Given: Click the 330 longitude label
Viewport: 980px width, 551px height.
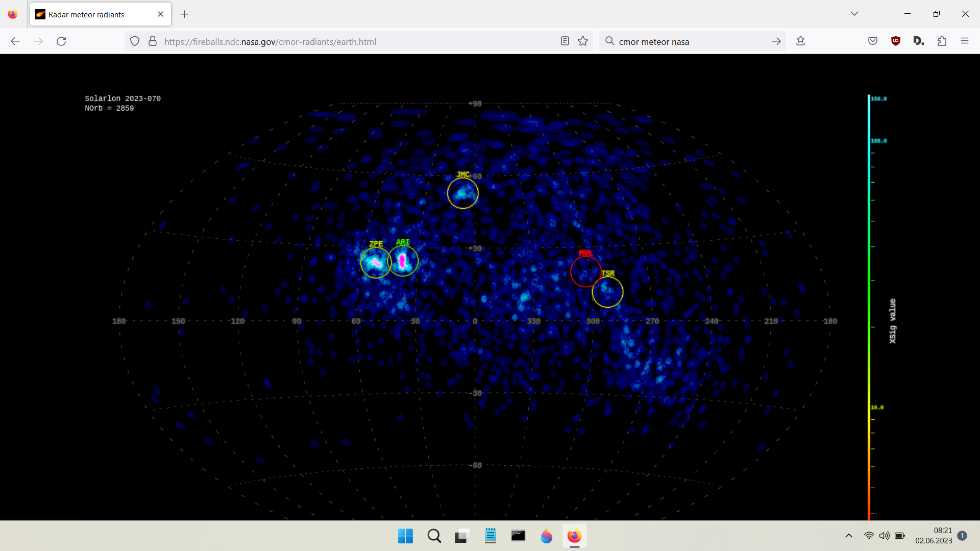Looking at the screenshot, I should coord(533,321).
